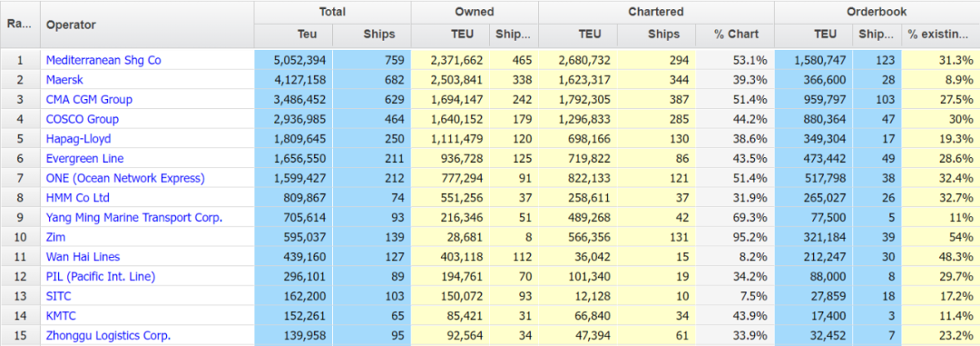Select orderbook TEU value 27,859
This screenshot has width=980, height=346.
coord(828,296)
